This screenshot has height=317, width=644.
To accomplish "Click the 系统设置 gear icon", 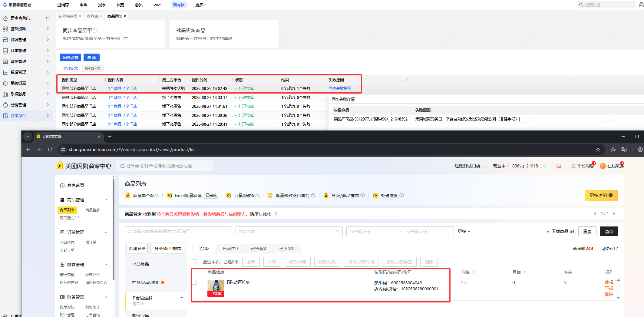I will point(5,83).
